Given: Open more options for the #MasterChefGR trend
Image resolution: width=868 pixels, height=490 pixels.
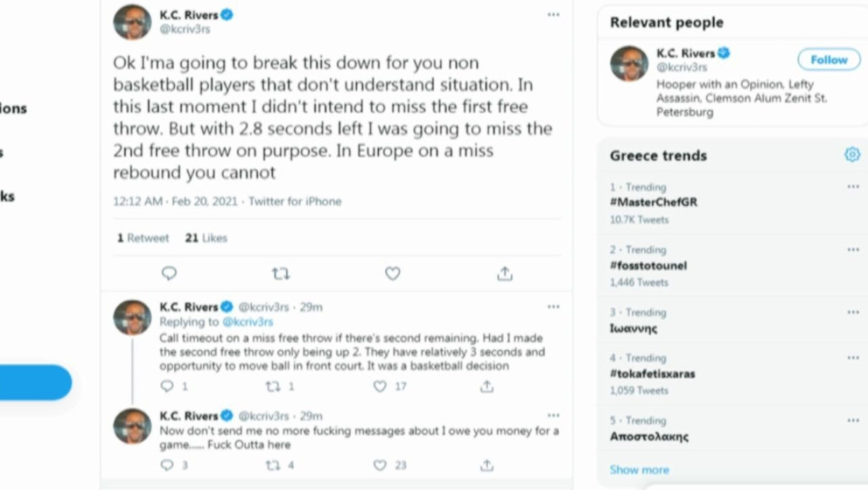Looking at the screenshot, I should [x=853, y=186].
